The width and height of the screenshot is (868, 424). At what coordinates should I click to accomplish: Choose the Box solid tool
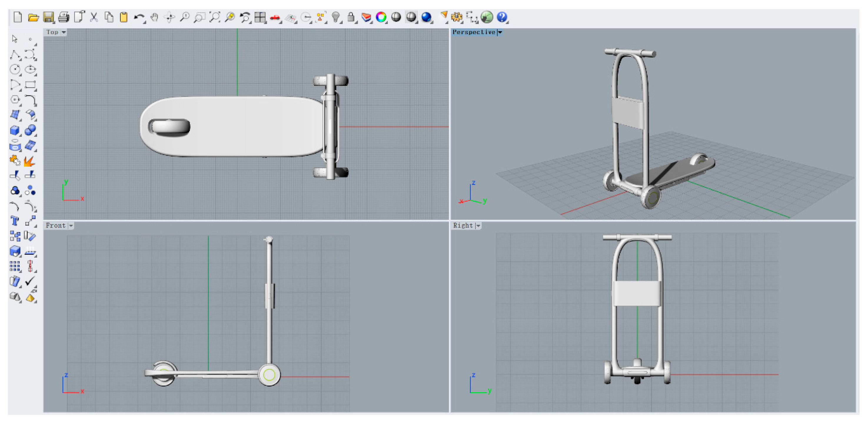14,130
